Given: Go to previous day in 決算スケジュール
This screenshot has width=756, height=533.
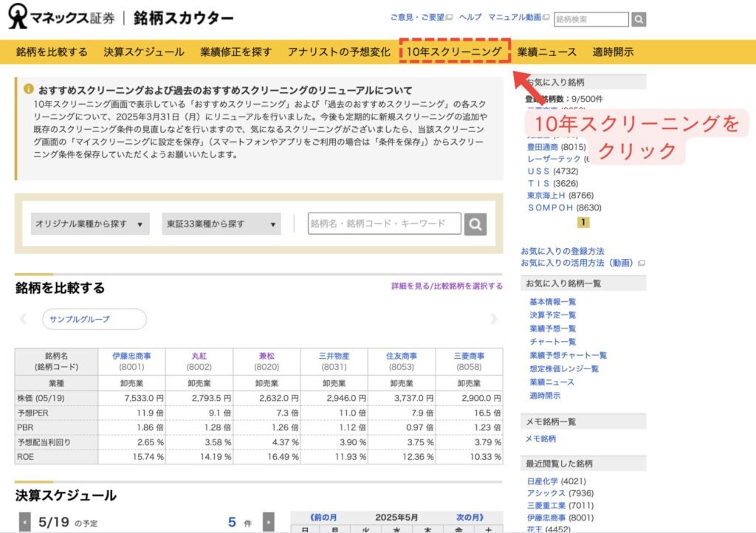Looking at the screenshot, I should pyautogui.click(x=24, y=522).
